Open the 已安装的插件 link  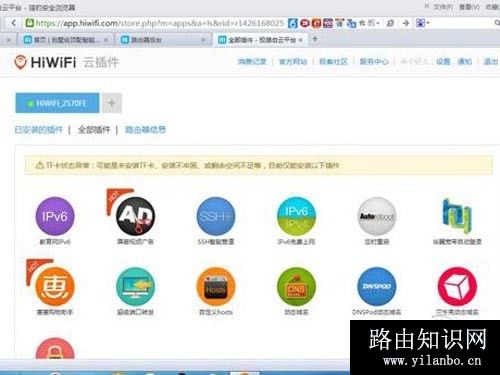coord(39,130)
